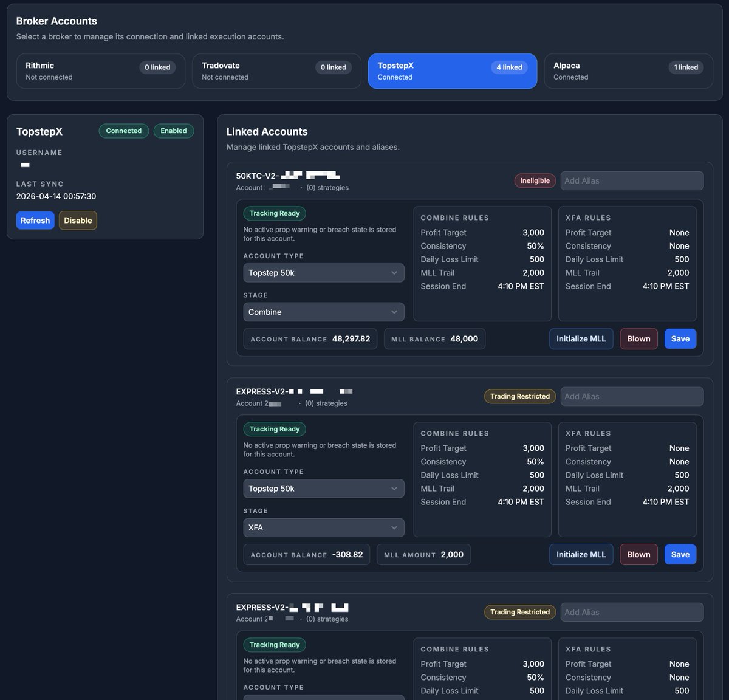Image resolution: width=729 pixels, height=700 pixels.
Task: Click Tracking Ready badge in 50KTC-V2 account
Action: (x=275, y=213)
